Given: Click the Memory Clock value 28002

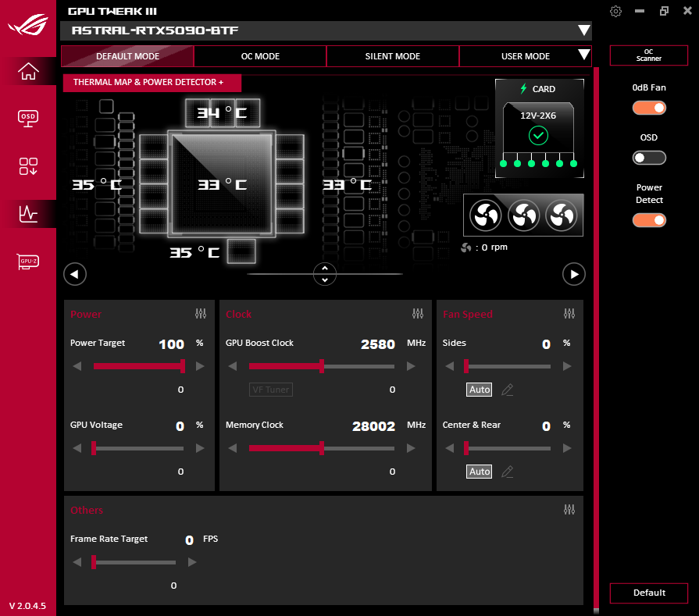Looking at the screenshot, I should 373,426.
